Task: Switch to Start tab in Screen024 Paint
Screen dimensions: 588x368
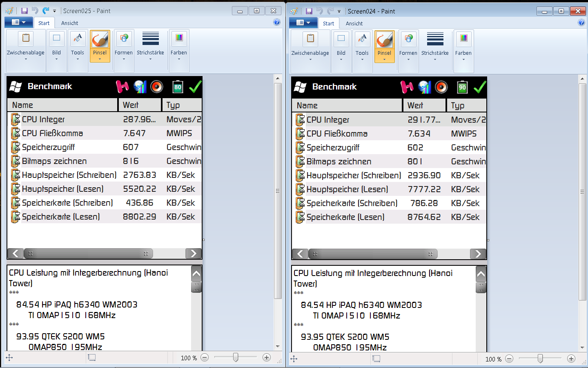Action: 328,23
